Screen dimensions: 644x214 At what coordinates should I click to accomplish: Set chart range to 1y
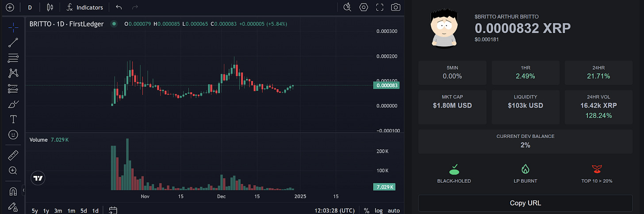(x=46, y=211)
